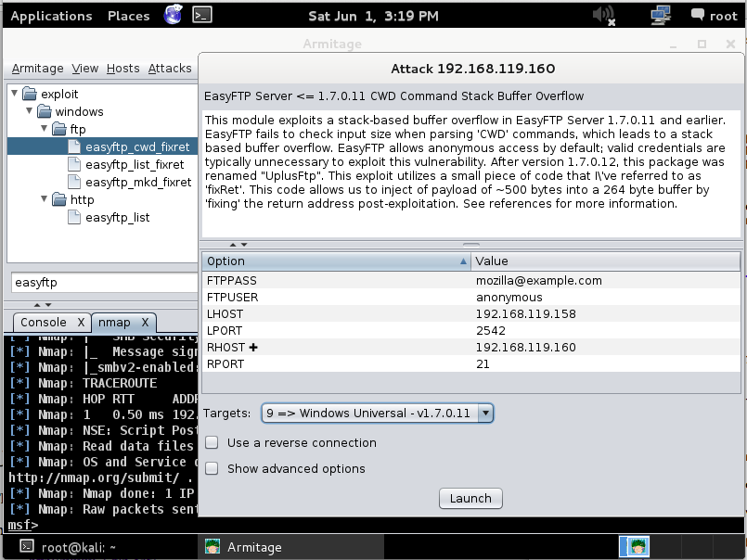Click the RHOST value 192.168.119.160
The image size is (747, 560).
(x=526, y=347)
